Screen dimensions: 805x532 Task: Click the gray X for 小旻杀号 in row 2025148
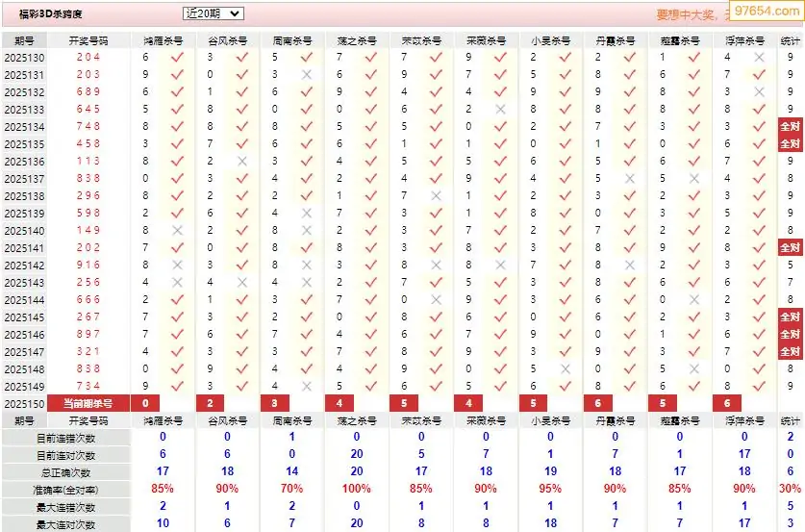(x=566, y=368)
